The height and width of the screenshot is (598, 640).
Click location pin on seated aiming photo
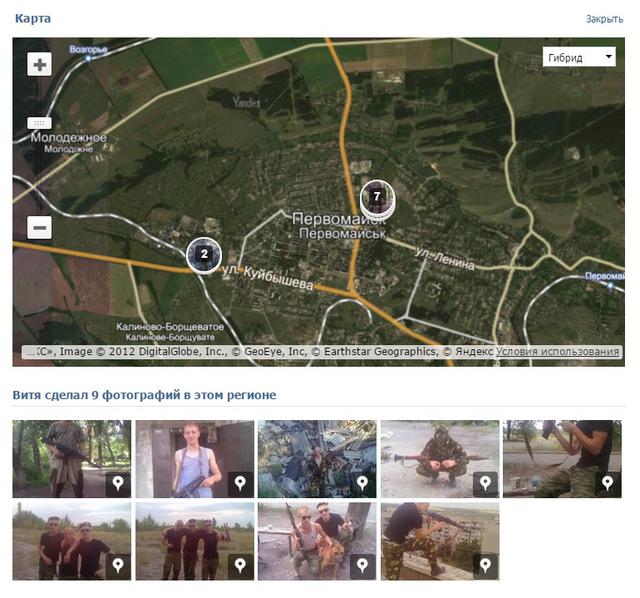608,484
